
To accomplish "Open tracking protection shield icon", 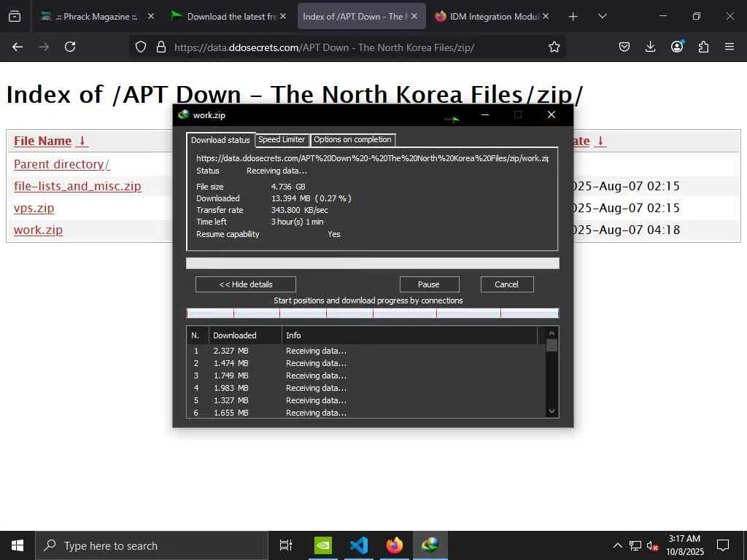I will tap(141, 47).
